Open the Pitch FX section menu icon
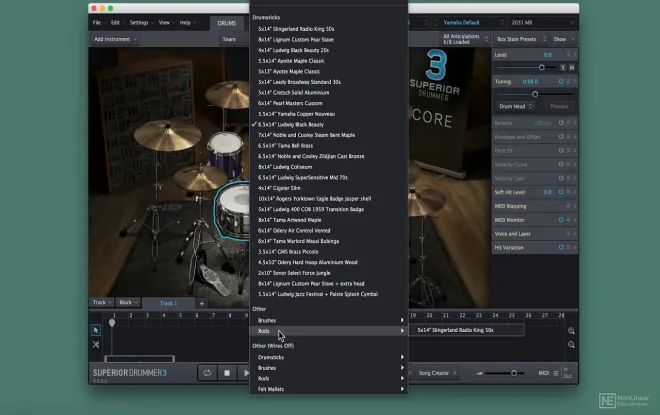 point(568,150)
